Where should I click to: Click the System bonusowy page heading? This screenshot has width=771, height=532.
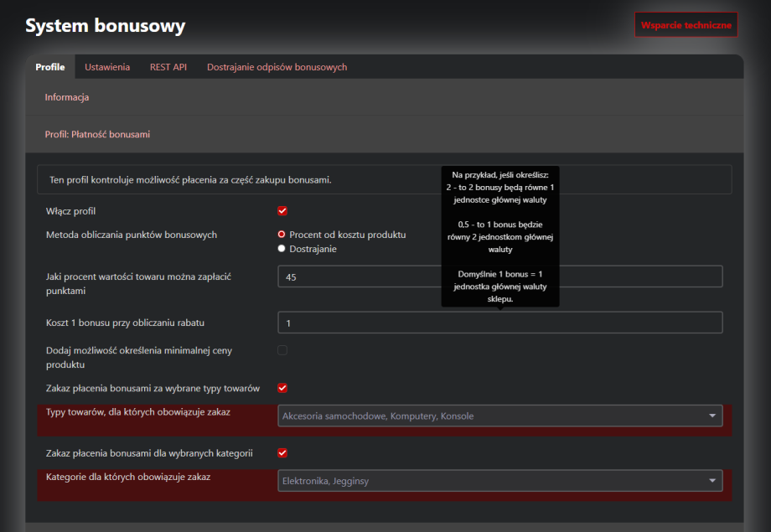(106, 26)
